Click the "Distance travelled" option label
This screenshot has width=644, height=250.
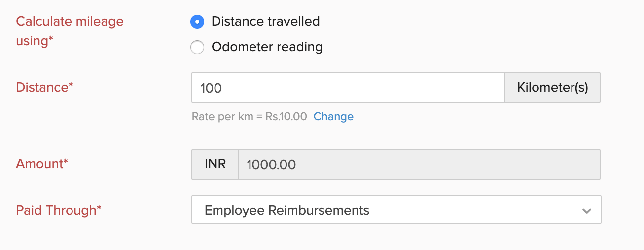coord(265,22)
